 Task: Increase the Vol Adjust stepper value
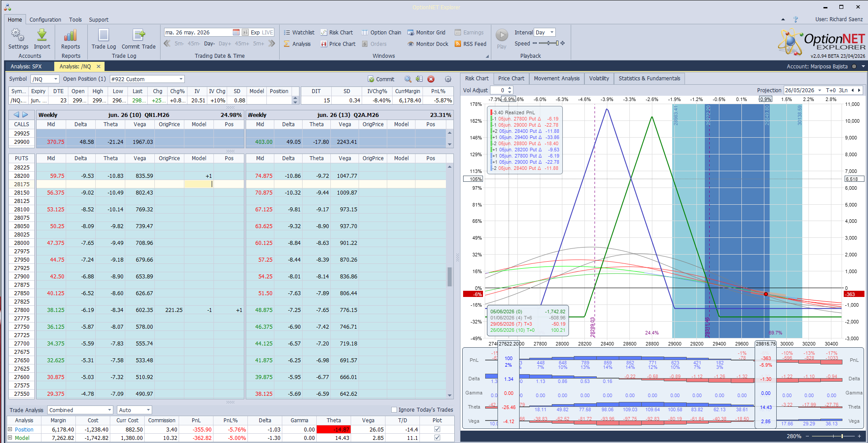[510, 88]
